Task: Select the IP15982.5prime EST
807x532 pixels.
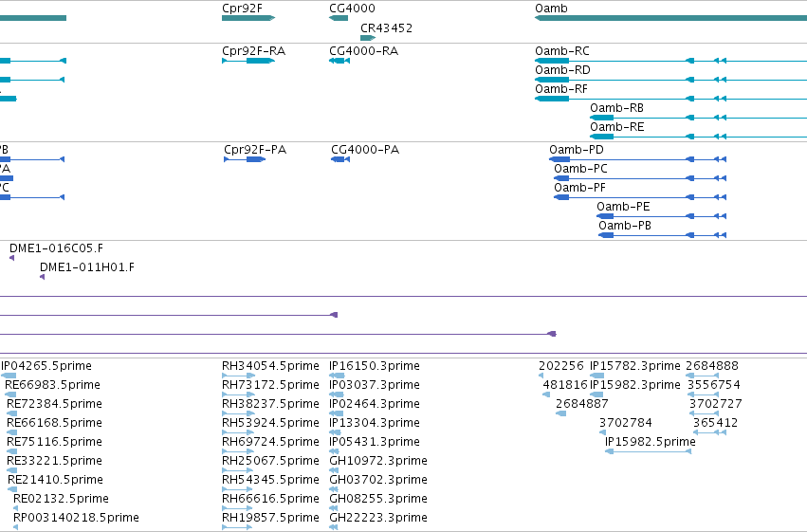Action: 648,451
